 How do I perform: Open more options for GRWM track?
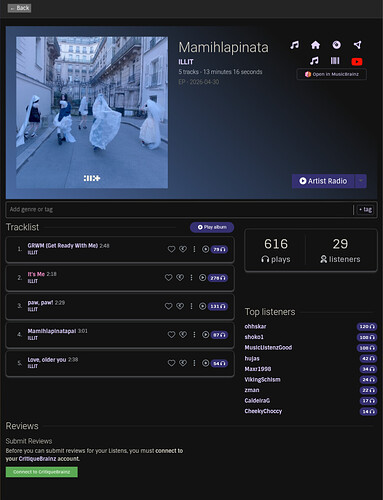pos(194,249)
